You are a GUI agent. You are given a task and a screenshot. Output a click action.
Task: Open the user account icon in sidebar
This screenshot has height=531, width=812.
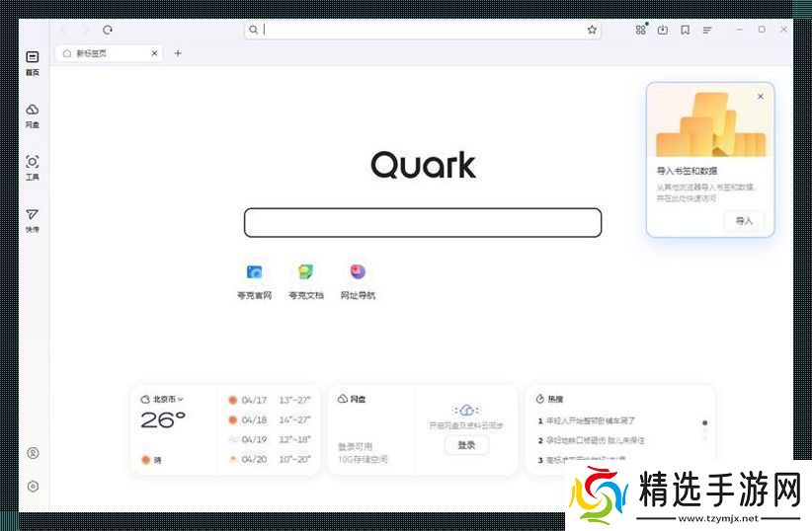[x=33, y=453]
